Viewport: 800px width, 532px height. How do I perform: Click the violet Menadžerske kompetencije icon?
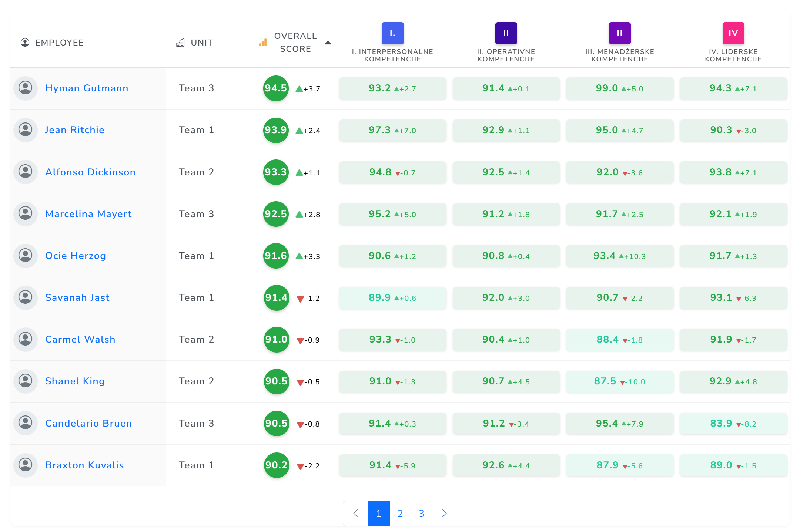(x=620, y=33)
